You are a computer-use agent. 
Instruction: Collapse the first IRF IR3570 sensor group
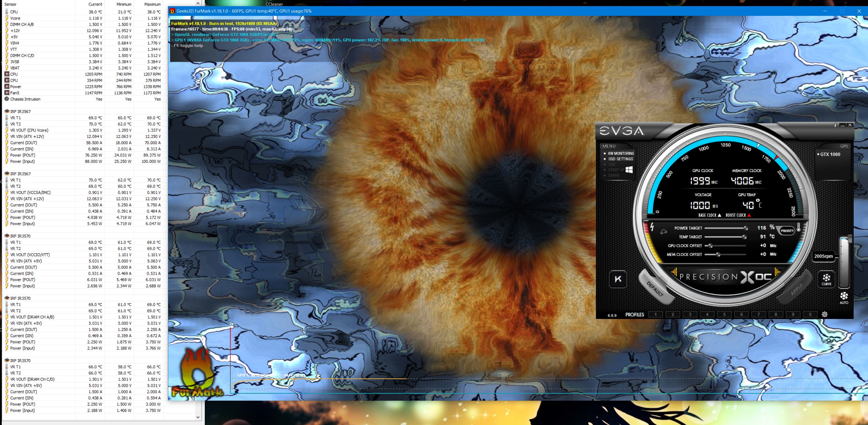click(x=20, y=236)
